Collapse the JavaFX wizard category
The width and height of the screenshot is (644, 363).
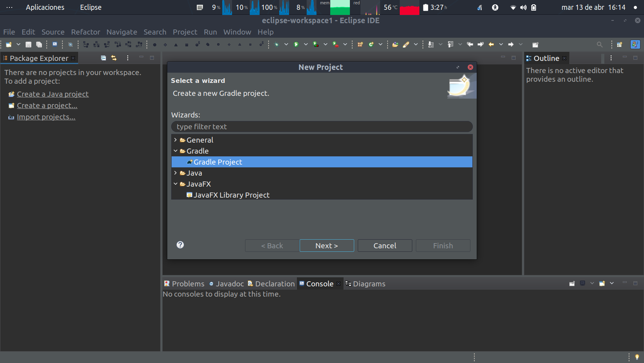[175, 184]
